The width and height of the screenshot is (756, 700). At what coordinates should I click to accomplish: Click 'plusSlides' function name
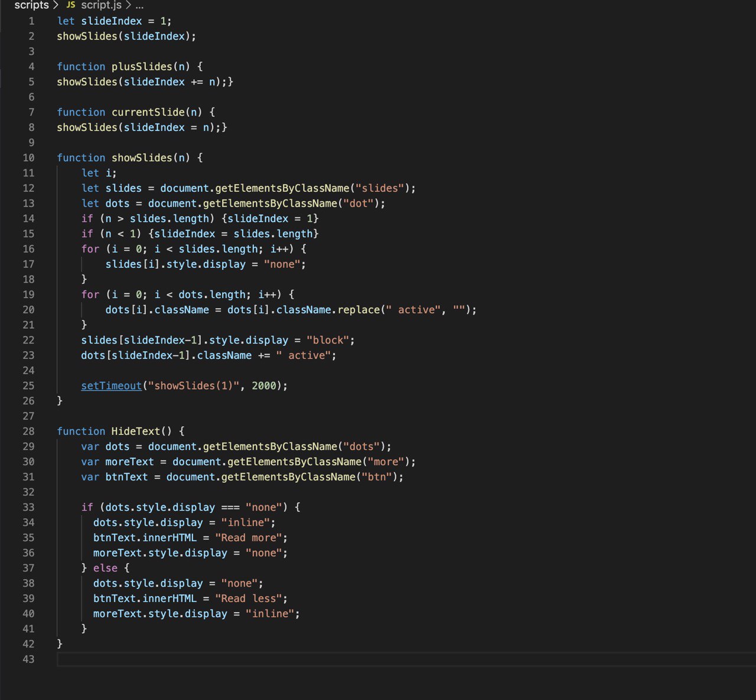coord(142,66)
